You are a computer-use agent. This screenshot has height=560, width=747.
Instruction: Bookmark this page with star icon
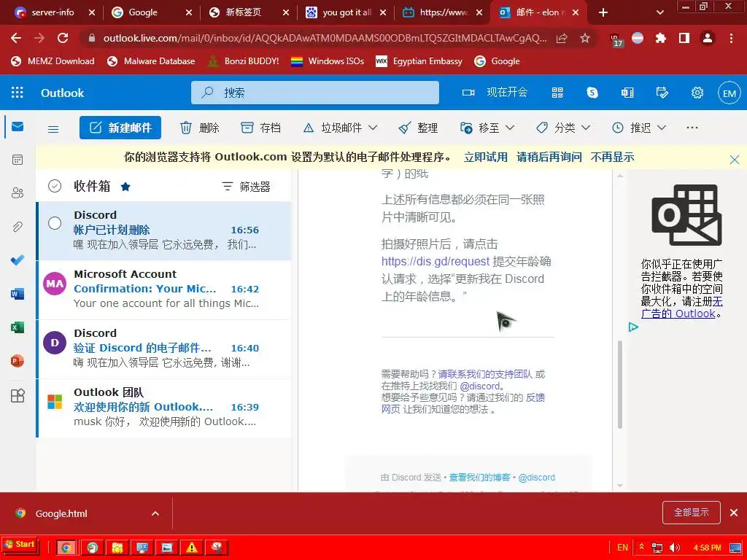(585, 38)
